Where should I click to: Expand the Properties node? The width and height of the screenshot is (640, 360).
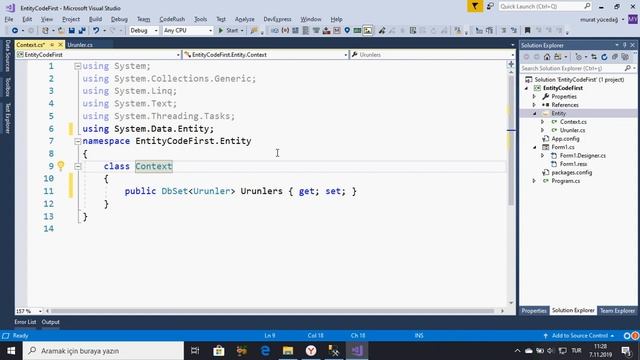click(x=534, y=97)
